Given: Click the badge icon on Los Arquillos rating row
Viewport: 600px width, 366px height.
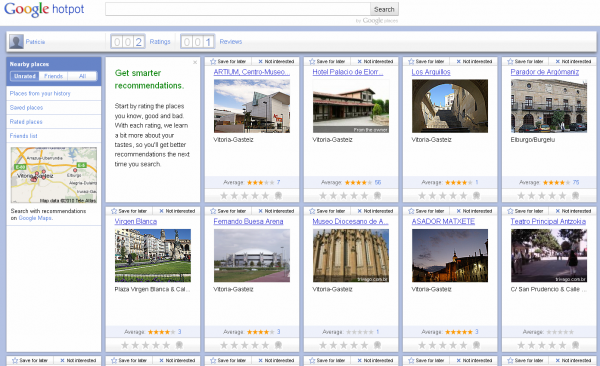Looking at the screenshot, I should click(x=476, y=196).
